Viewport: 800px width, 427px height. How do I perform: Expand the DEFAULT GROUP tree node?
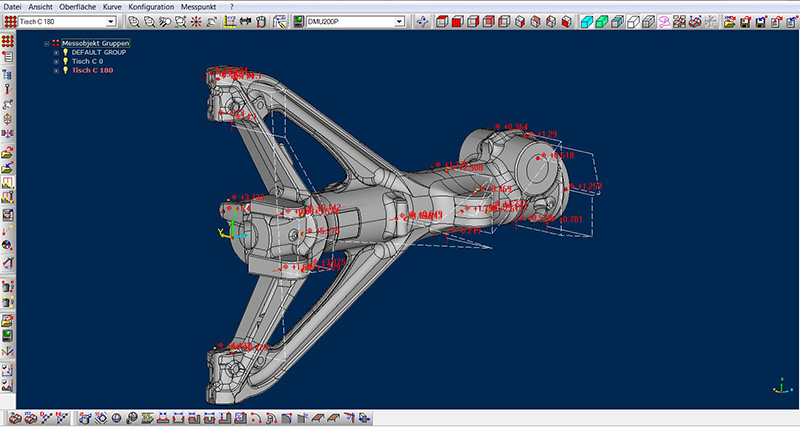(56, 53)
